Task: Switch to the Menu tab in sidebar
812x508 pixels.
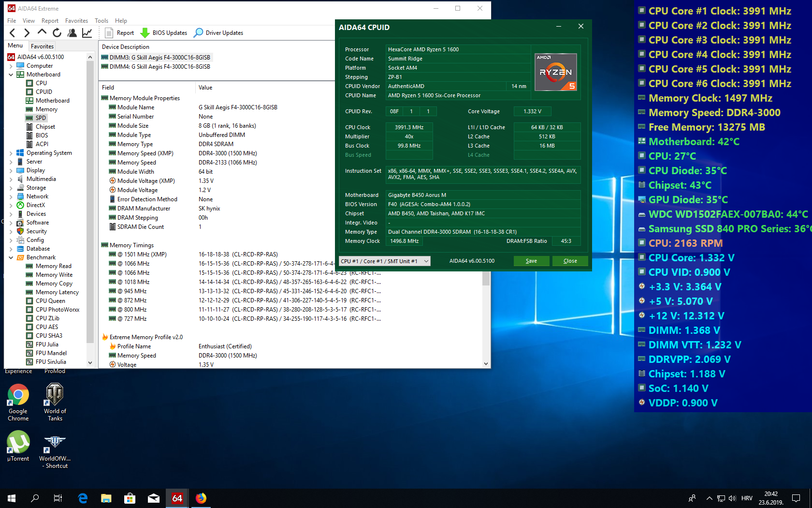Action: (x=15, y=45)
